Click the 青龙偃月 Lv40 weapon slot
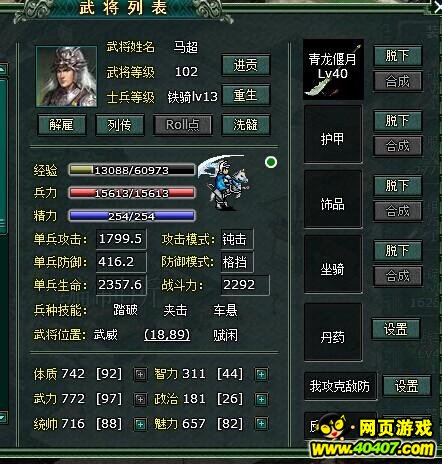 333,69
